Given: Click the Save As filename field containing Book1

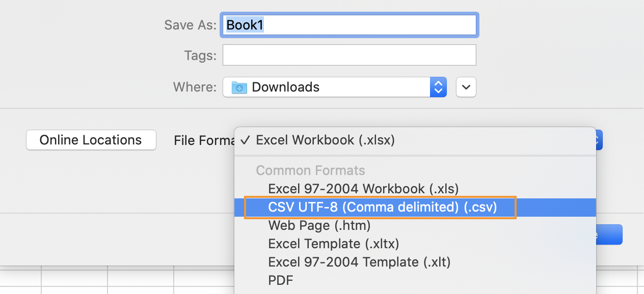Looking at the screenshot, I should click(349, 25).
